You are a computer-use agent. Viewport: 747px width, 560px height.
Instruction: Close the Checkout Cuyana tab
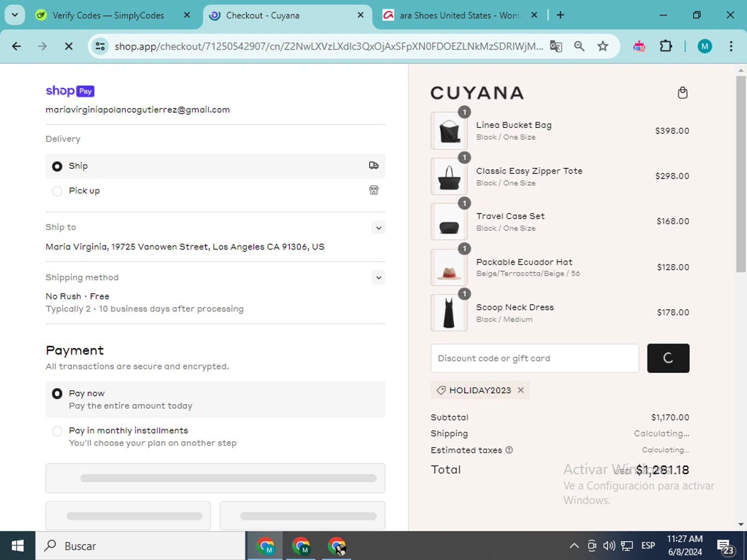pyautogui.click(x=361, y=15)
